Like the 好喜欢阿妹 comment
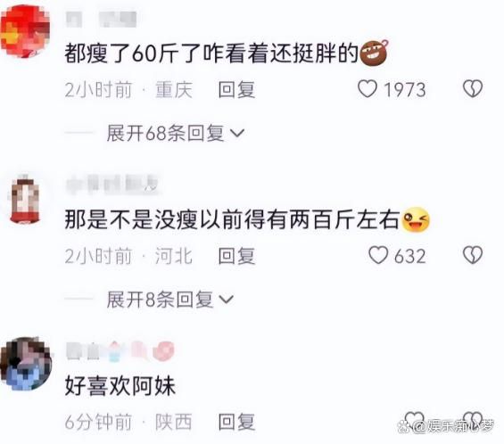 414,420
